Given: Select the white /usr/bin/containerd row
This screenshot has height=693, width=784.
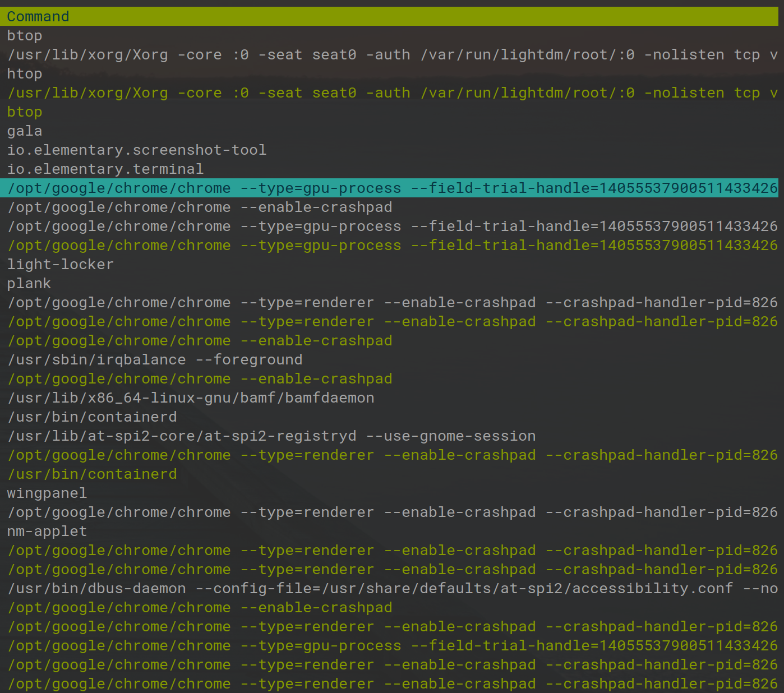Looking at the screenshot, I should [389, 417].
